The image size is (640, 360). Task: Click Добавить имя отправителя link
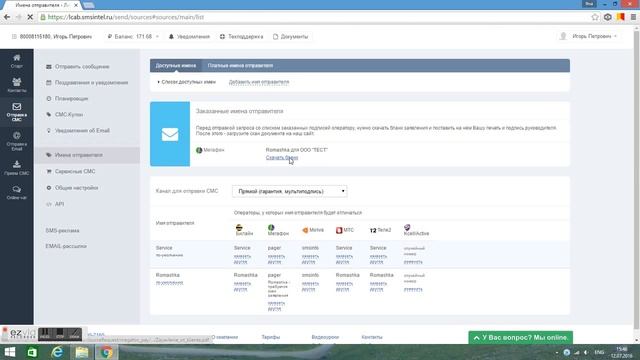(x=259, y=82)
